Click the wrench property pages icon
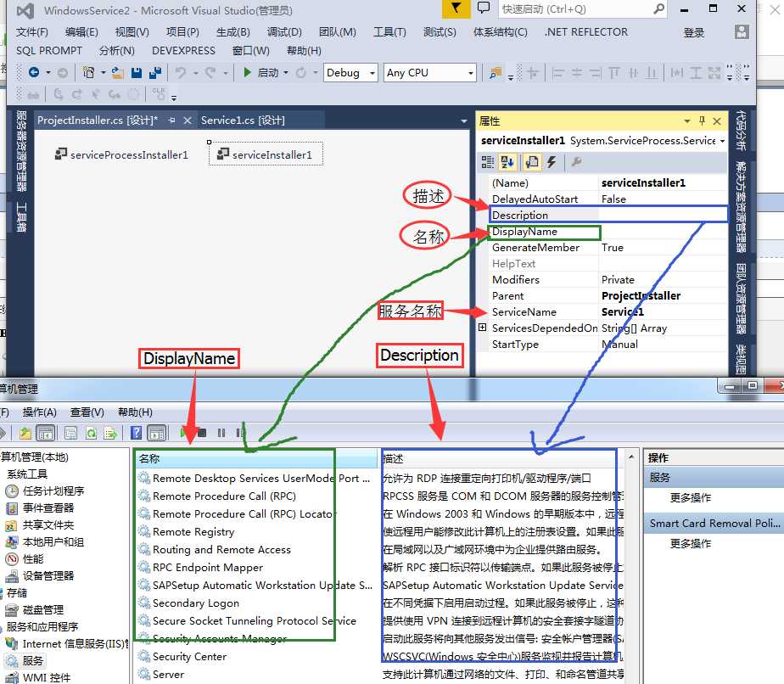Image resolution: width=784 pixels, height=684 pixels. click(576, 161)
